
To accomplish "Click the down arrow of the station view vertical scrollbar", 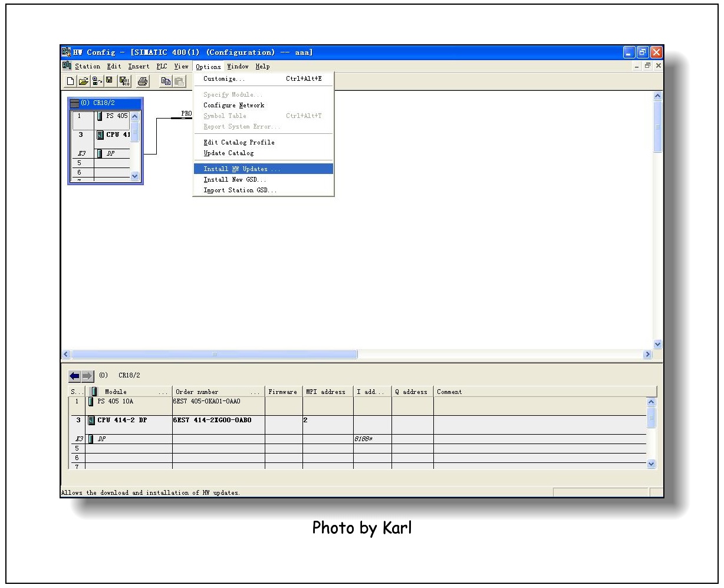I will (658, 344).
